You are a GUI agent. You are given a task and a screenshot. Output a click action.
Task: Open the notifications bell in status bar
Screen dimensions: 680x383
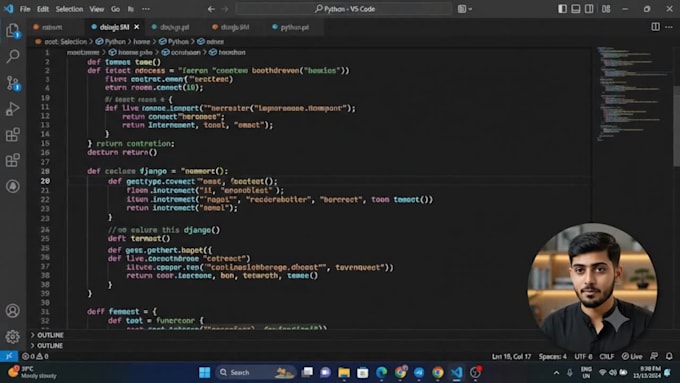pyautogui.click(x=669, y=356)
